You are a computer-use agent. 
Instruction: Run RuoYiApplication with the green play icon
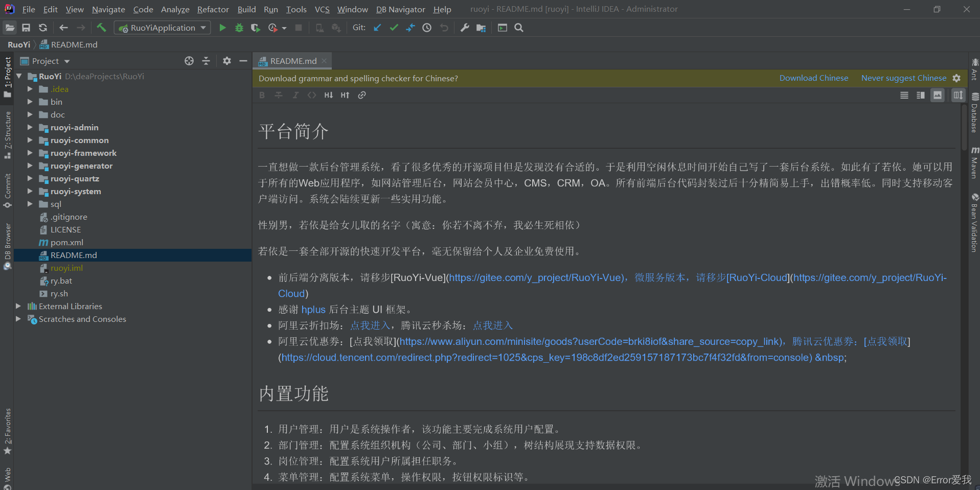pyautogui.click(x=222, y=28)
